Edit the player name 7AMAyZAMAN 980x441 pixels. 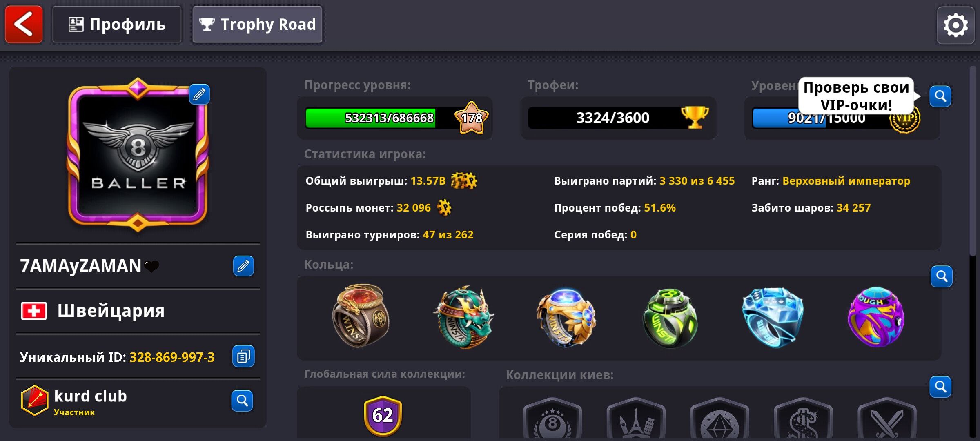243,266
